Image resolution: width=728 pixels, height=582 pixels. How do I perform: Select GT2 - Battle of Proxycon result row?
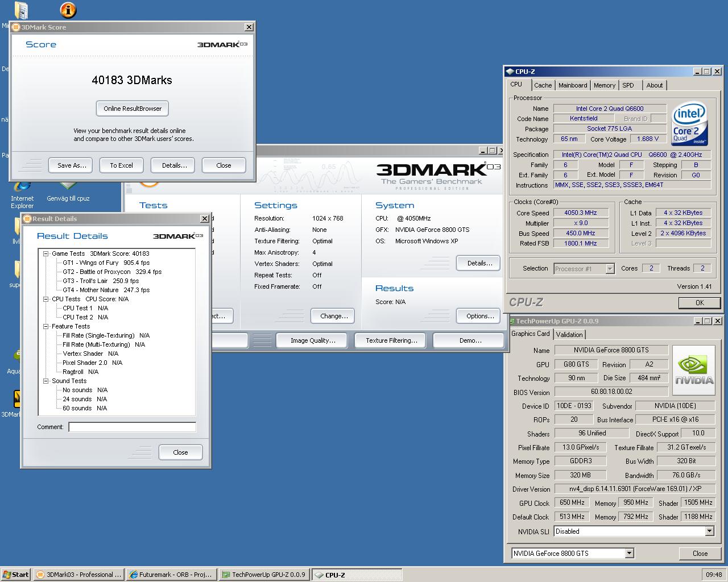112,272
